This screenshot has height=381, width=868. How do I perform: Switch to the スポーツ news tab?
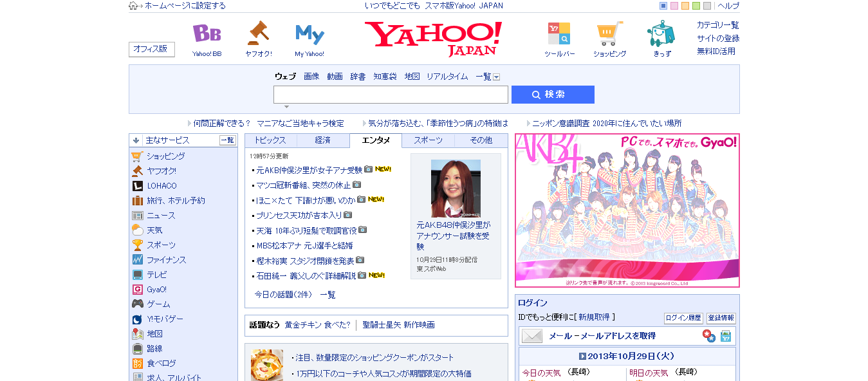click(428, 140)
